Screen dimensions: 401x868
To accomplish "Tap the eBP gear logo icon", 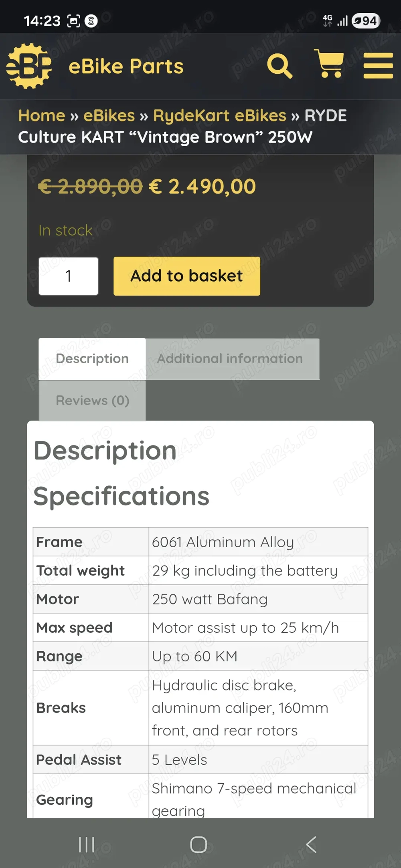I will (x=29, y=66).
